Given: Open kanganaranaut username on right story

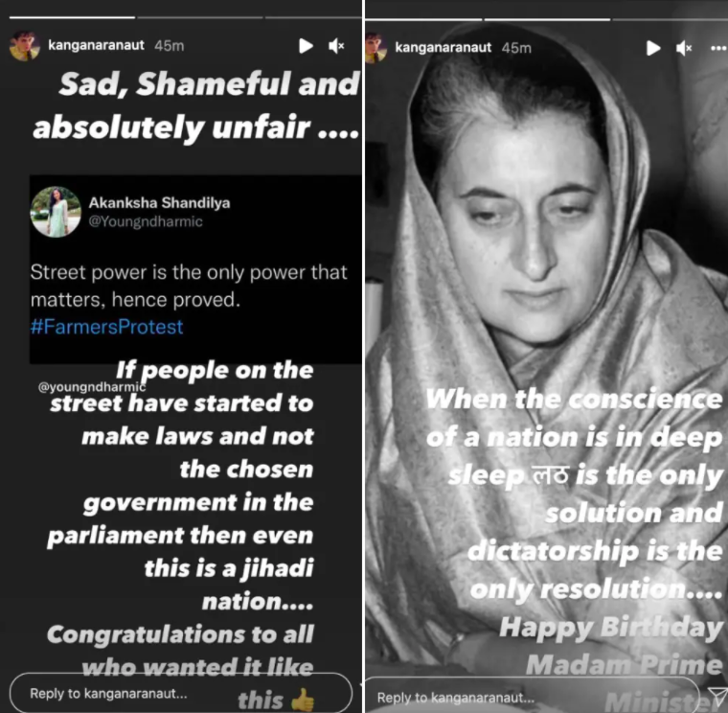Looking at the screenshot, I should [x=443, y=47].
